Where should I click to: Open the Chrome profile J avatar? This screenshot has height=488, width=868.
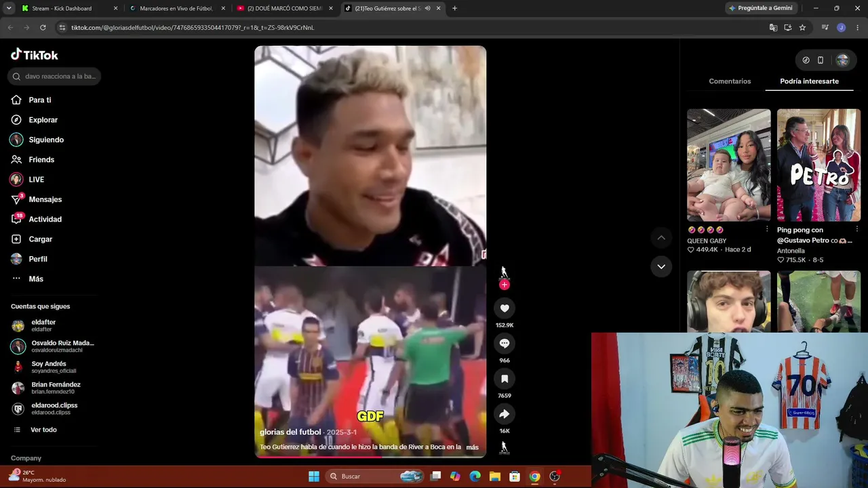(x=841, y=28)
